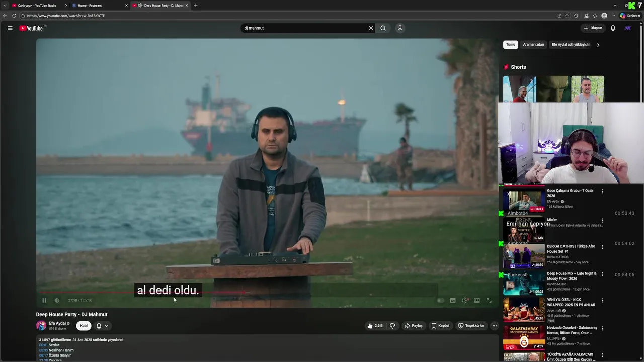Enter fullscreen mode

[489, 300]
